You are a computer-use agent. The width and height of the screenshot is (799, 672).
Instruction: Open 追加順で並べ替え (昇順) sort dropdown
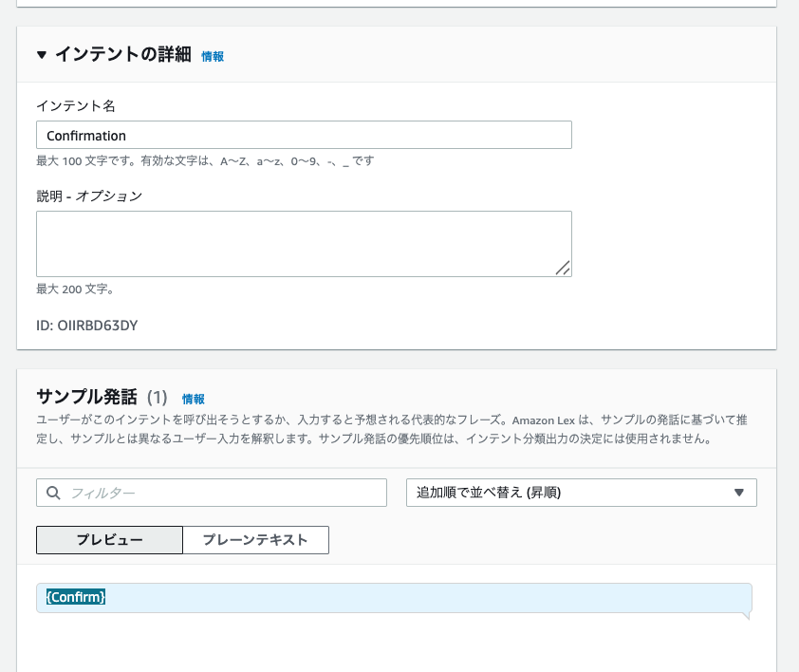click(x=582, y=493)
